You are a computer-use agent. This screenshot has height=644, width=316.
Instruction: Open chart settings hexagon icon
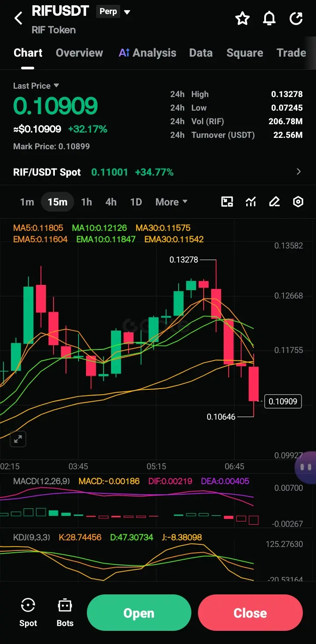(x=298, y=202)
